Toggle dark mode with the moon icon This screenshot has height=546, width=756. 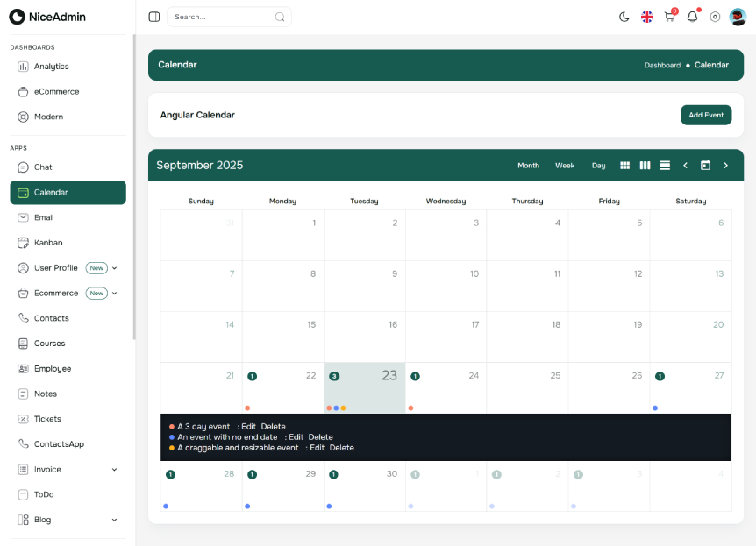click(624, 16)
